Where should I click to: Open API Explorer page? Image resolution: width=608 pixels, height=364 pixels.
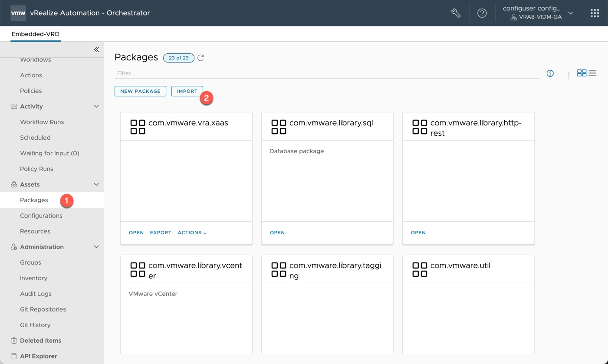tap(38, 356)
